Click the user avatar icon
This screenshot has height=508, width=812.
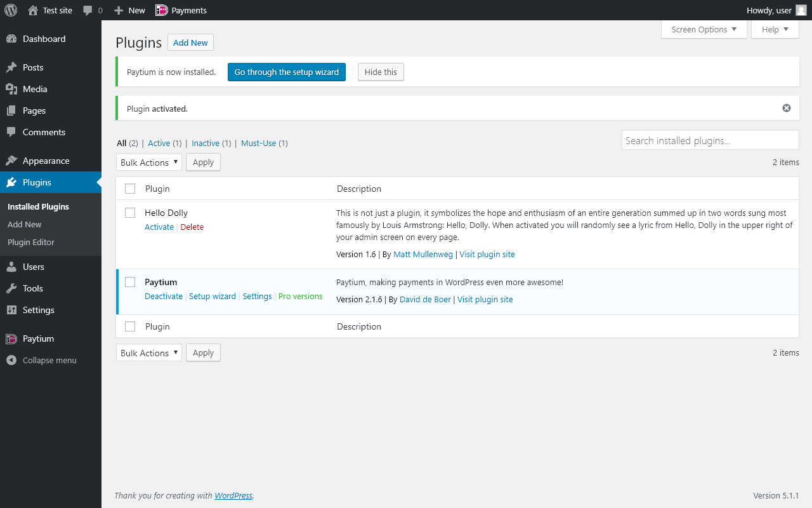pos(801,10)
